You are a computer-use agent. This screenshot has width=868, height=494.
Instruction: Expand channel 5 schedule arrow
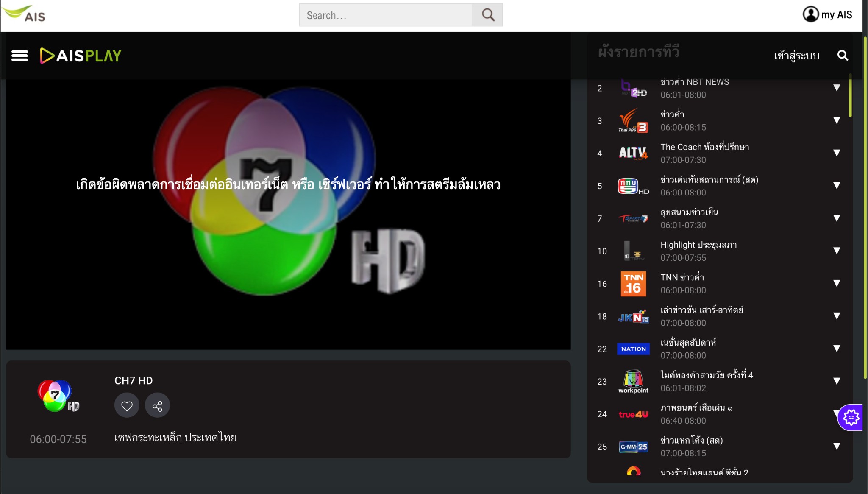click(x=837, y=185)
